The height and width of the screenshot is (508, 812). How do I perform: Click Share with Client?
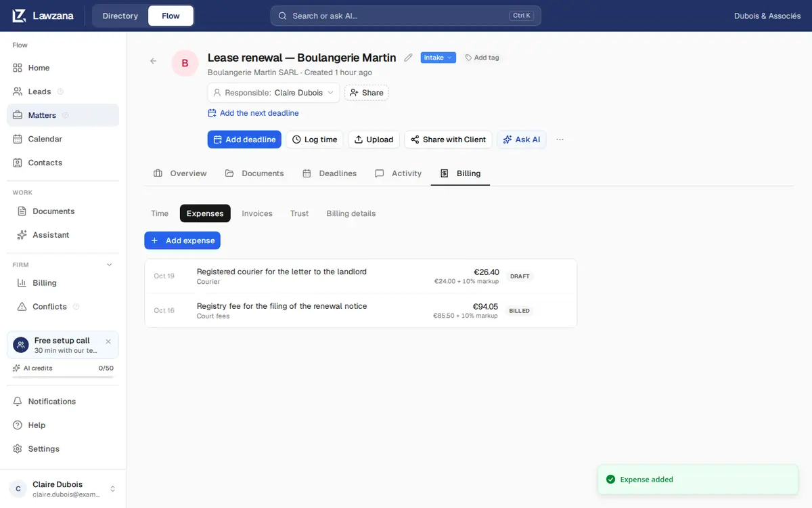pyautogui.click(x=448, y=140)
